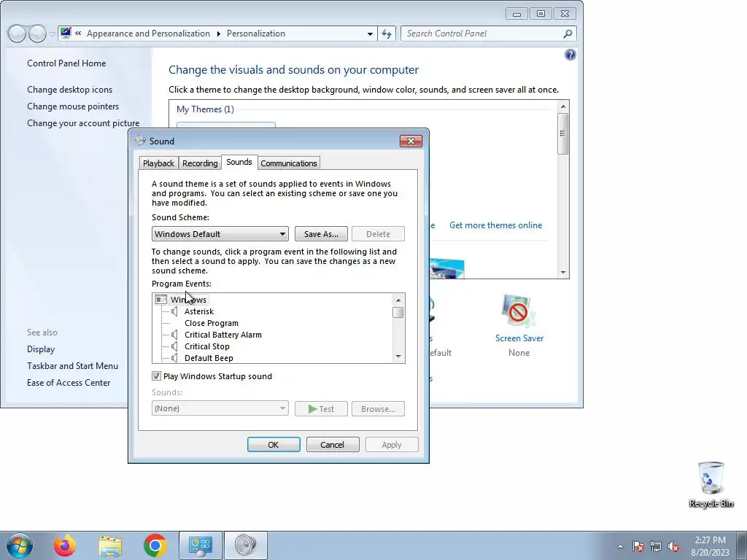Click the Action Center flag tray icon

[638, 547]
